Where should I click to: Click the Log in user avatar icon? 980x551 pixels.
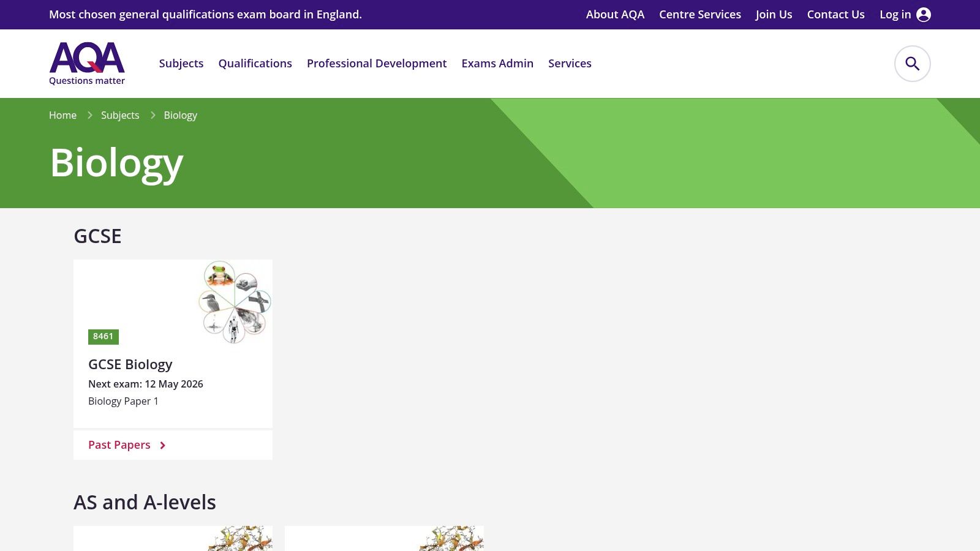pyautogui.click(x=924, y=15)
